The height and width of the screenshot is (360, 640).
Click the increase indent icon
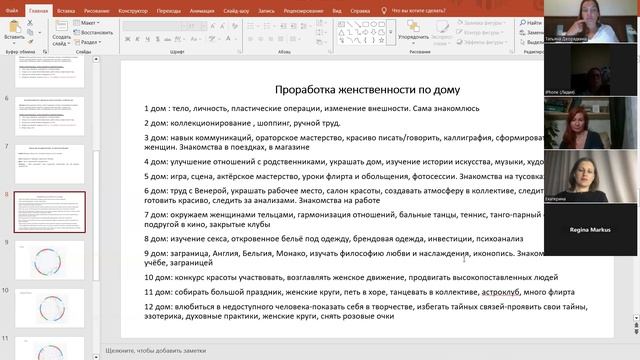click(x=294, y=26)
